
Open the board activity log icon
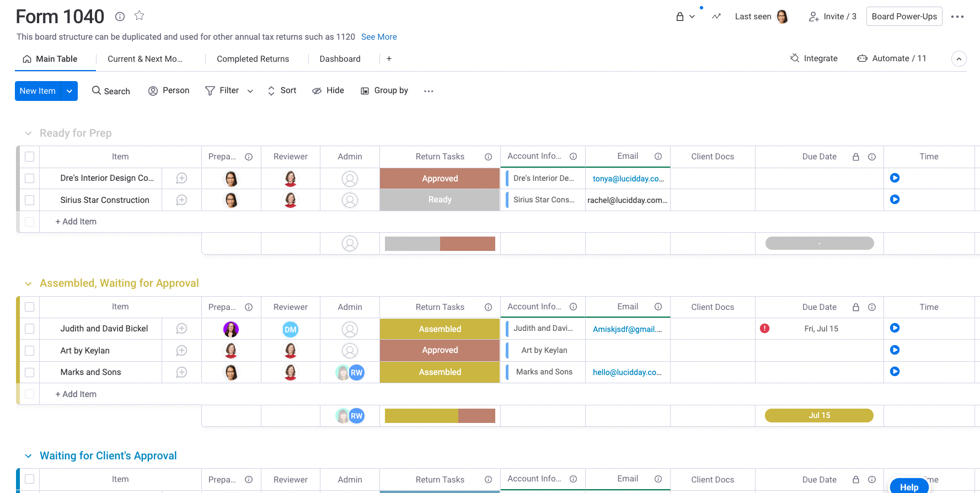(716, 17)
